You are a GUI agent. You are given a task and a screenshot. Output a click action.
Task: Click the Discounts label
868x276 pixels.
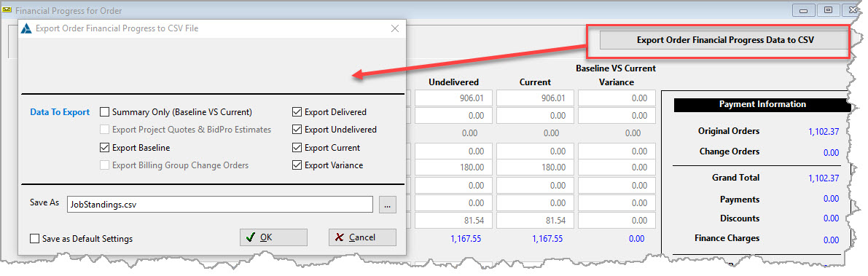(740, 218)
